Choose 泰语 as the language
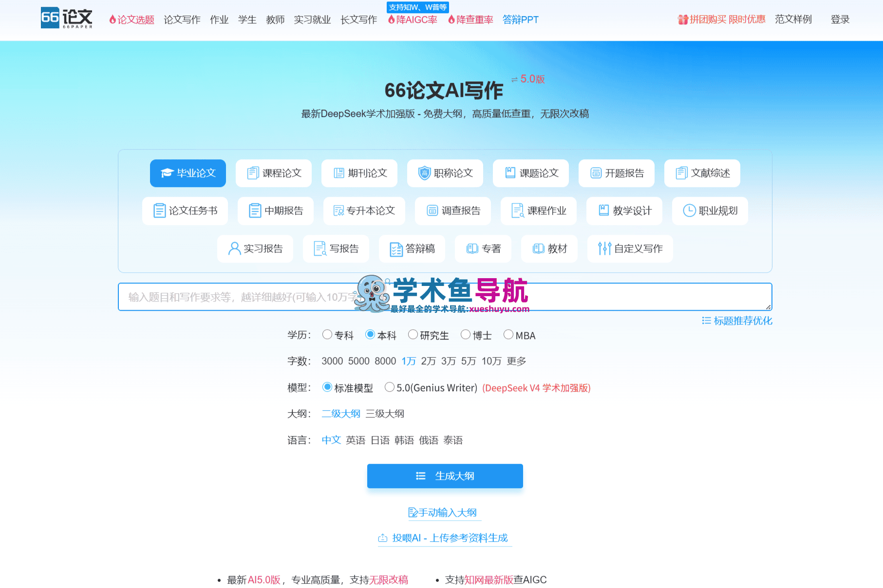This screenshot has height=588, width=883. 453,440
